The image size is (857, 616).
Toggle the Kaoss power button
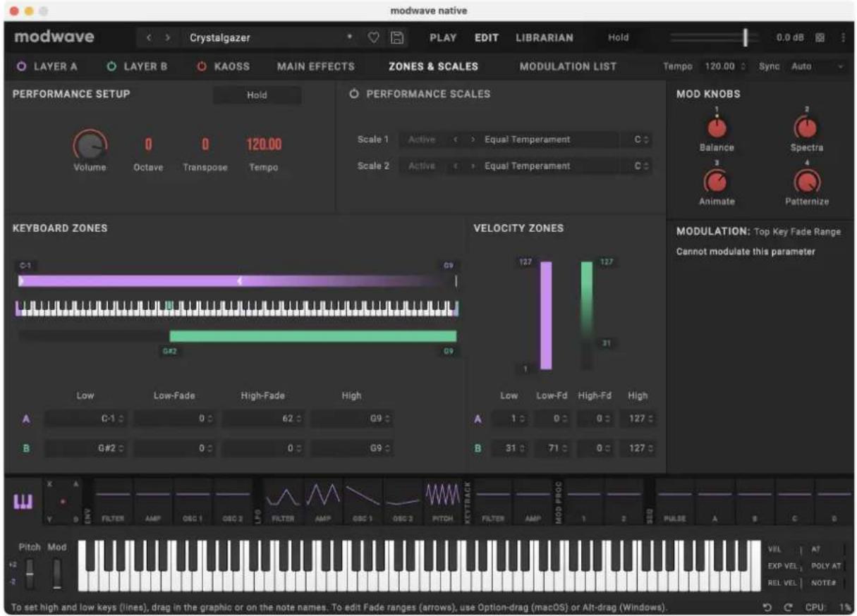click(x=202, y=66)
